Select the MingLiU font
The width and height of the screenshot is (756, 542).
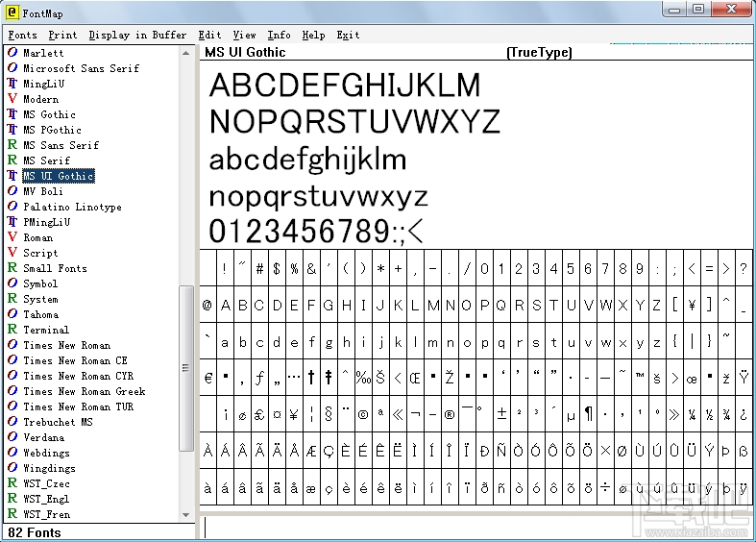click(x=43, y=84)
